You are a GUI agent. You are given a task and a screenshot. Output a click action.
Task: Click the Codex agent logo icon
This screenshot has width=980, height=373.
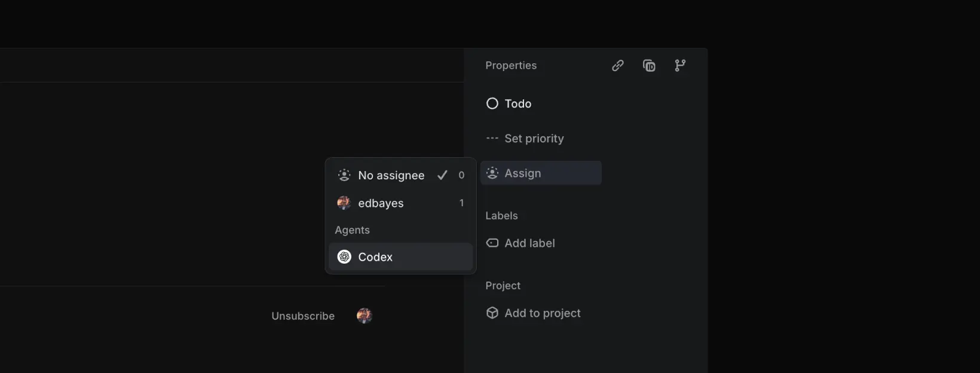344,257
